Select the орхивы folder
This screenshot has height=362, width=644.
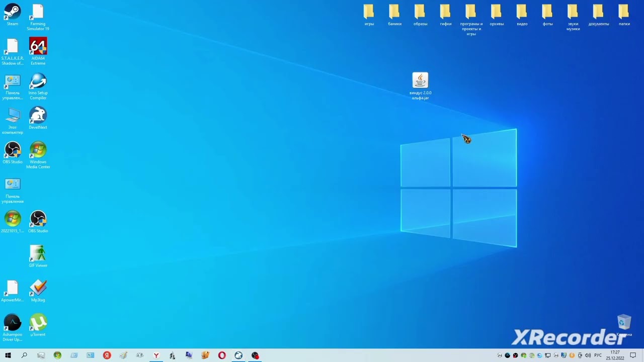click(497, 15)
